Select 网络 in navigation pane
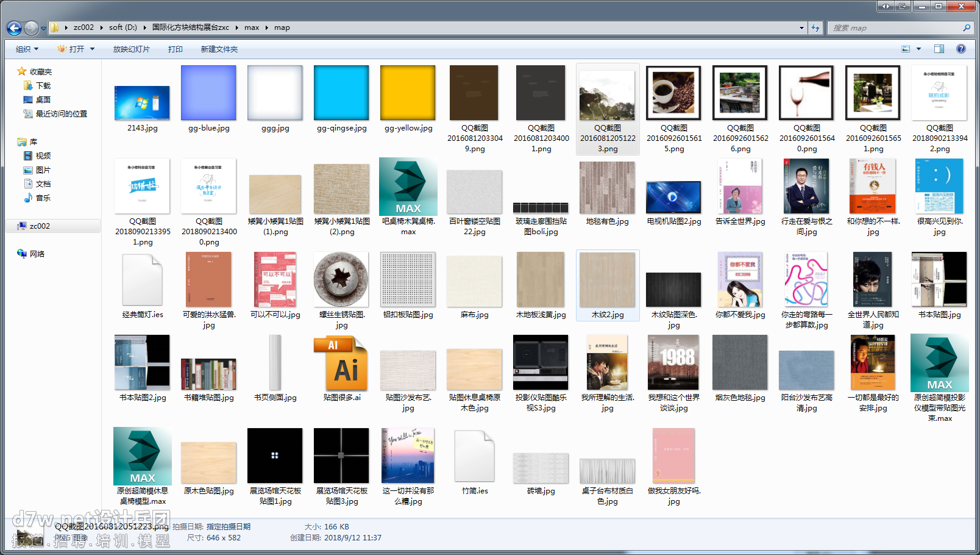 click(31, 254)
